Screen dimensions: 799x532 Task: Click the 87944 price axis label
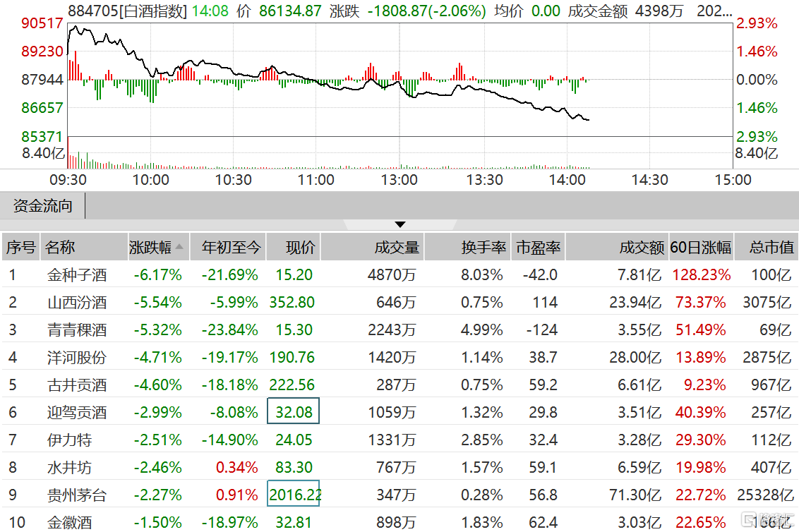(42, 80)
